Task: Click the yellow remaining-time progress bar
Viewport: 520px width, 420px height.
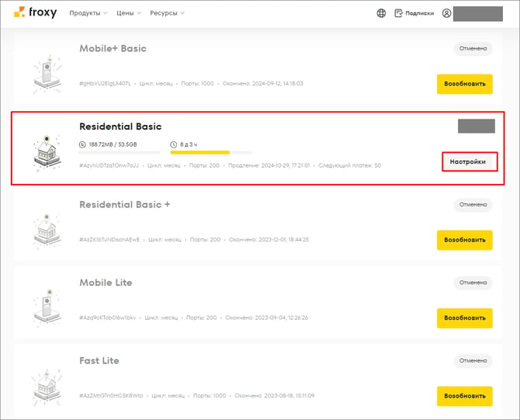Action: 211,153
